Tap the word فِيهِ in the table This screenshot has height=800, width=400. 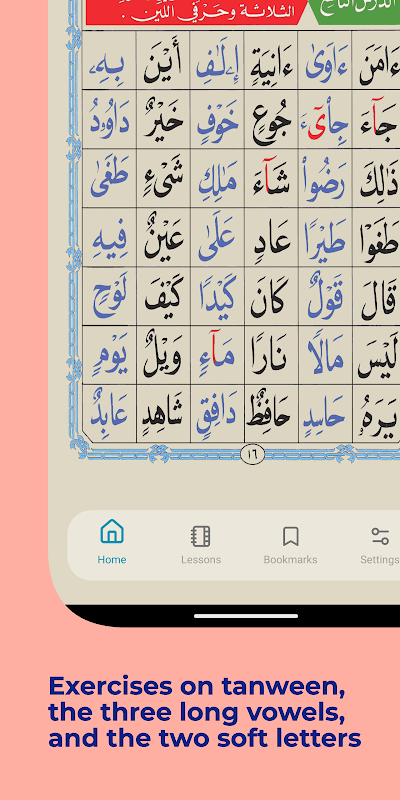click(x=109, y=239)
